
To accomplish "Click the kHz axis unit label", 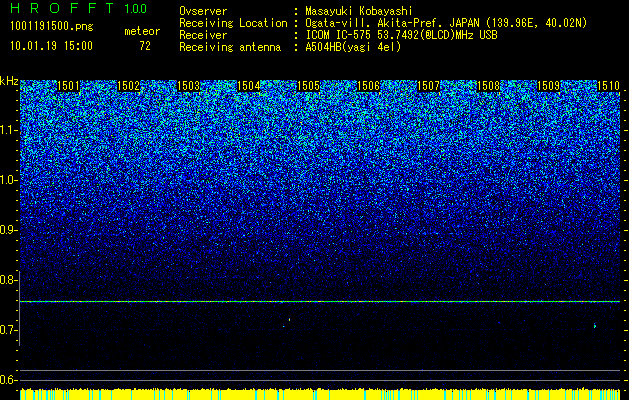I will pyautogui.click(x=9, y=81).
